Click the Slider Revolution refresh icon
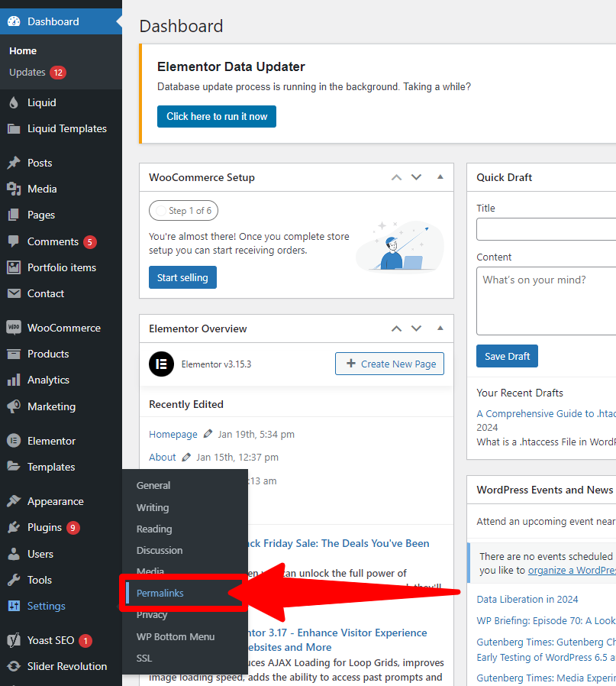Viewport: 616px width, 686px height. click(14, 666)
